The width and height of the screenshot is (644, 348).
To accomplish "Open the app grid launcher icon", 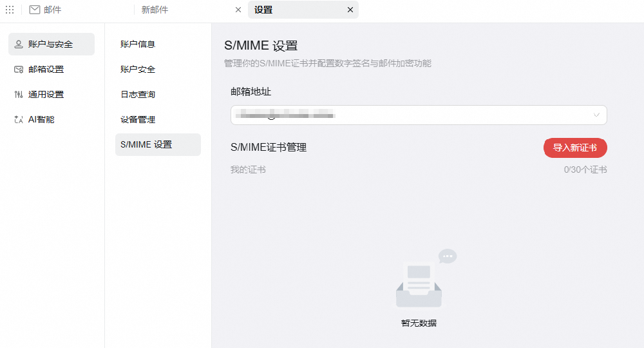I will click(10, 10).
